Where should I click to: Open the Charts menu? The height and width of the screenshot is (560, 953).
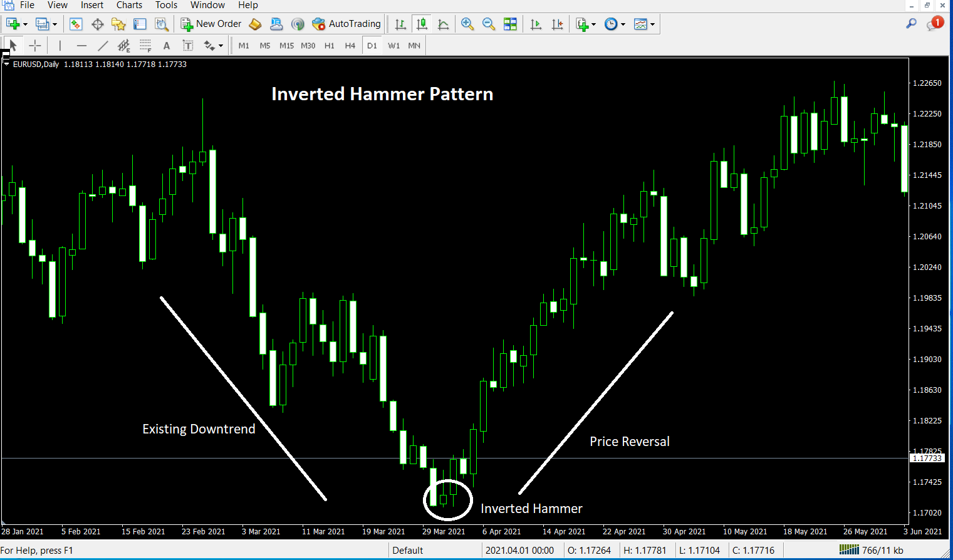pos(128,5)
